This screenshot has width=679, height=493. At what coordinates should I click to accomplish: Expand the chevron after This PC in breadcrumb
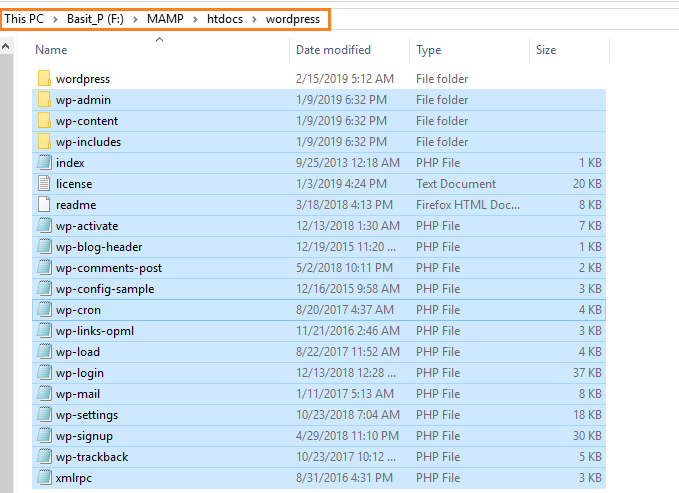point(55,19)
